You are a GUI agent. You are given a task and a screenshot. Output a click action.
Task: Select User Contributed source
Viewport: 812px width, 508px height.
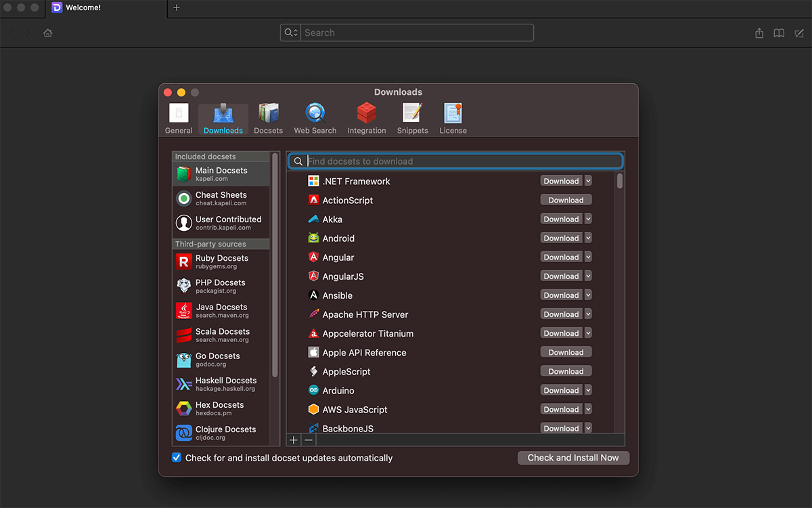221,223
